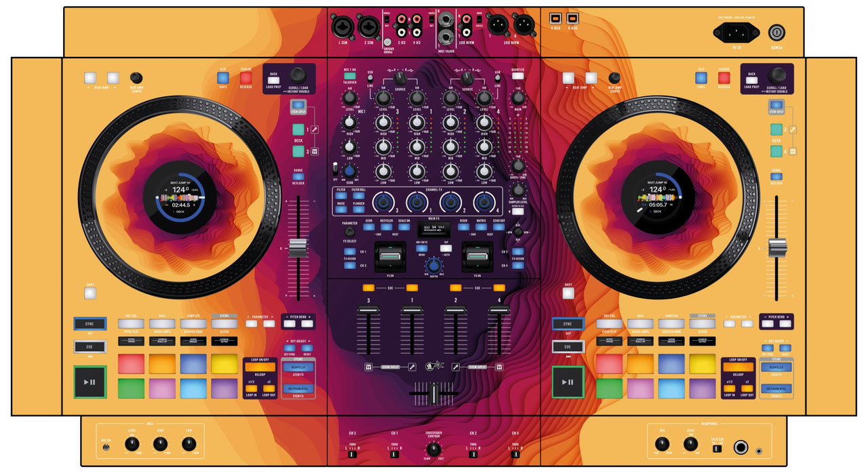
Task: Toggle left deck STEM-SPLIT button
Action: pos(298,104)
